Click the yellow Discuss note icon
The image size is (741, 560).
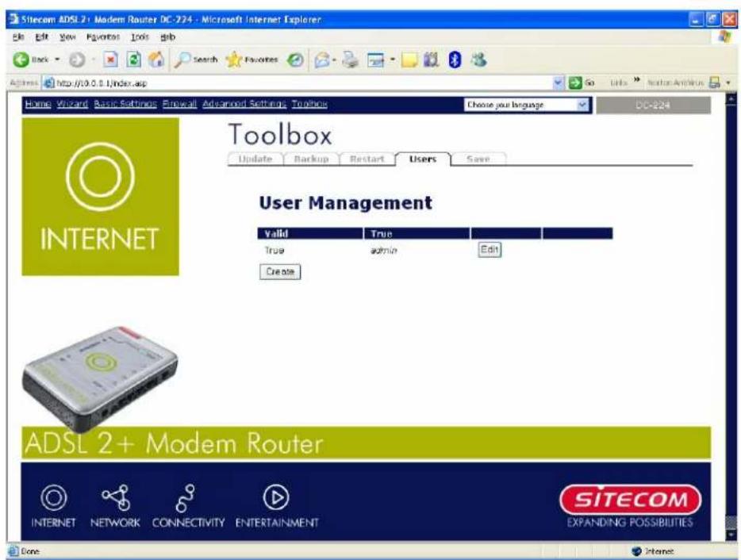pyautogui.click(x=409, y=60)
